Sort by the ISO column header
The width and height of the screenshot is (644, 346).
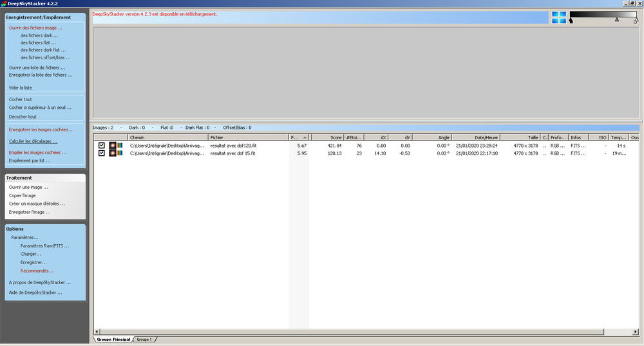pyautogui.click(x=598, y=138)
